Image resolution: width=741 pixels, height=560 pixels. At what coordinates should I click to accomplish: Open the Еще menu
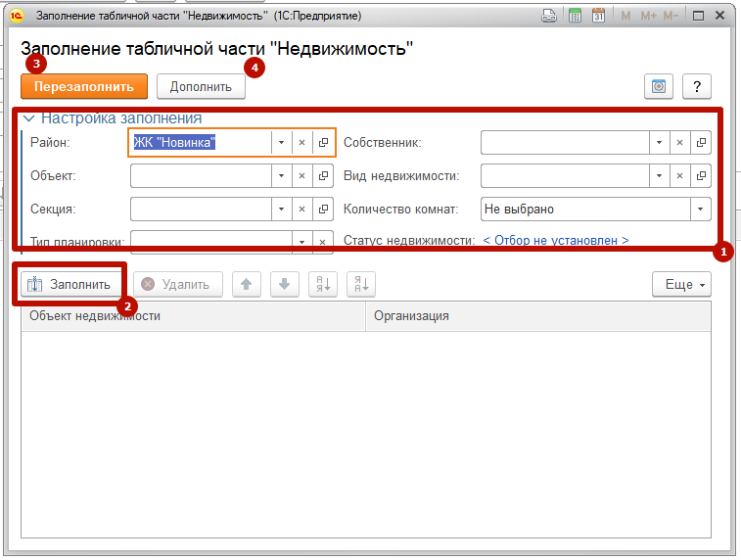(x=681, y=284)
